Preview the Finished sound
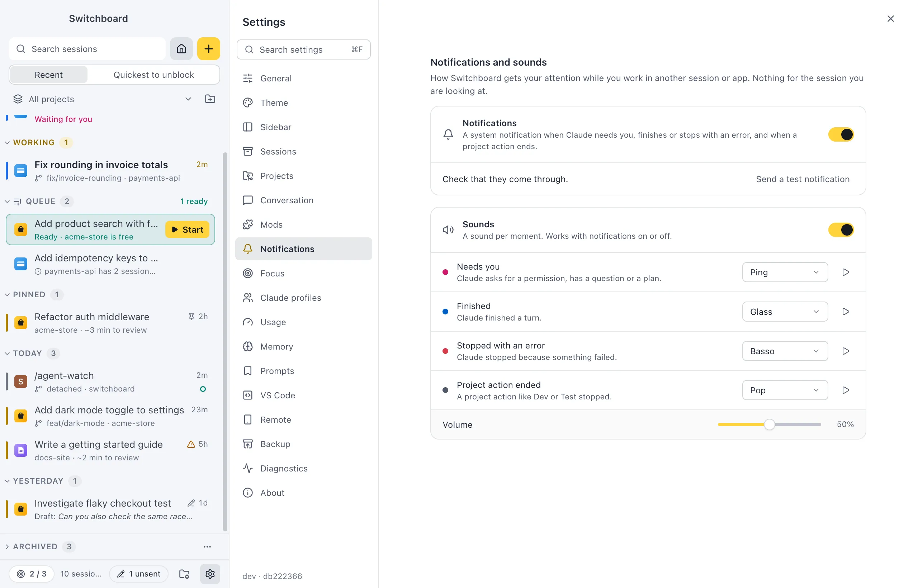The height and width of the screenshot is (588, 918). click(846, 312)
